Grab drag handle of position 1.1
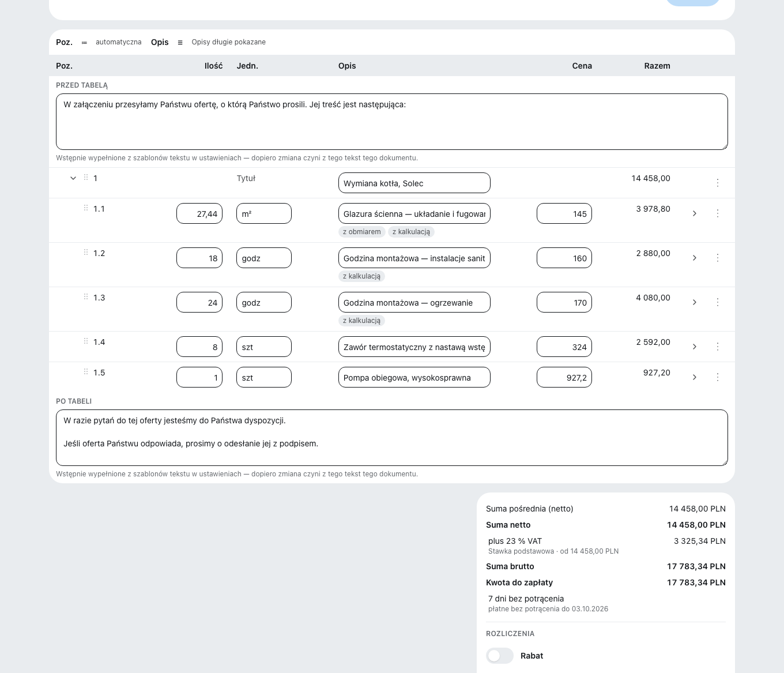Screen dimensions: 784x673 (86, 208)
